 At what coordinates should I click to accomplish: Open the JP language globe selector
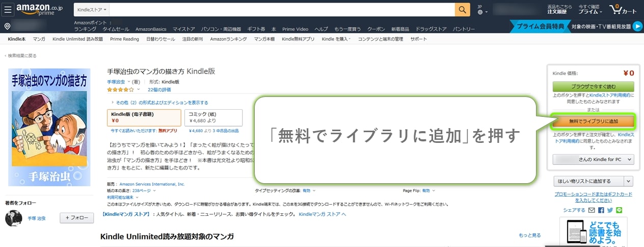pos(482,10)
